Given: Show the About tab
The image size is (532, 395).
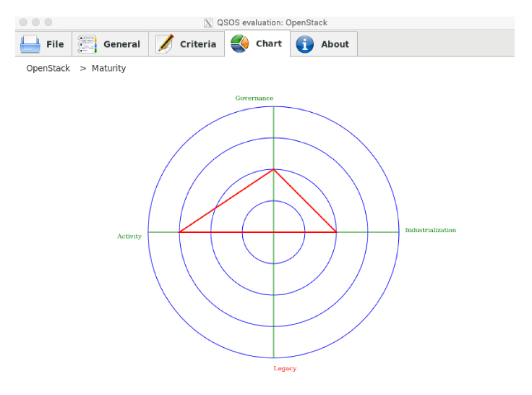Looking at the screenshot, I should click(324, 44).
